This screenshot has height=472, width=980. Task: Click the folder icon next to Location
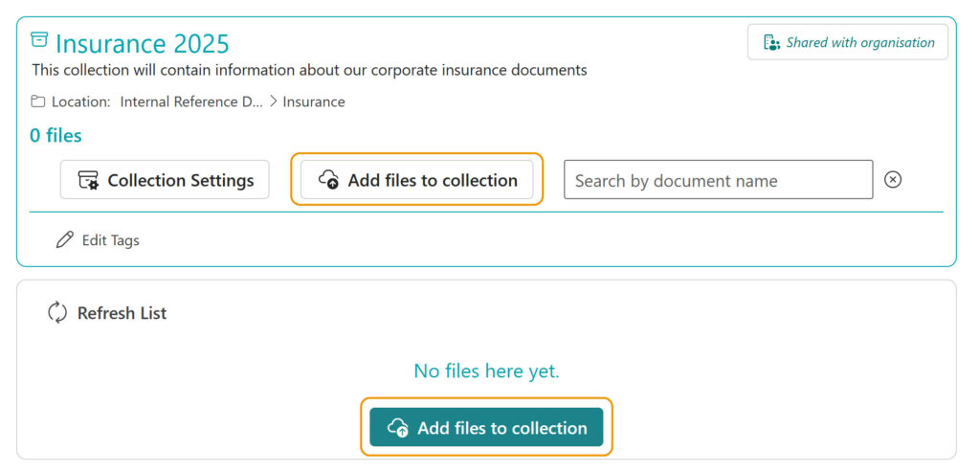[x=38, y=101]
